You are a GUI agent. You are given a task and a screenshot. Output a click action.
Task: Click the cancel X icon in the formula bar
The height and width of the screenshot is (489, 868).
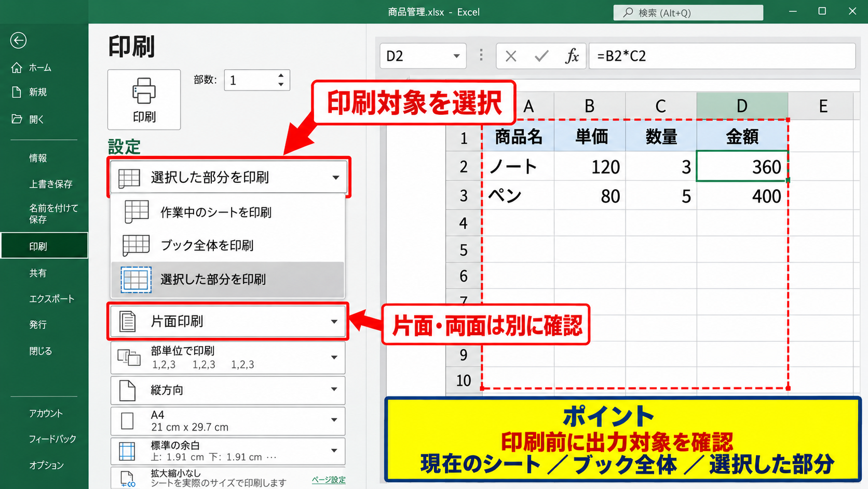click(511, 56)
